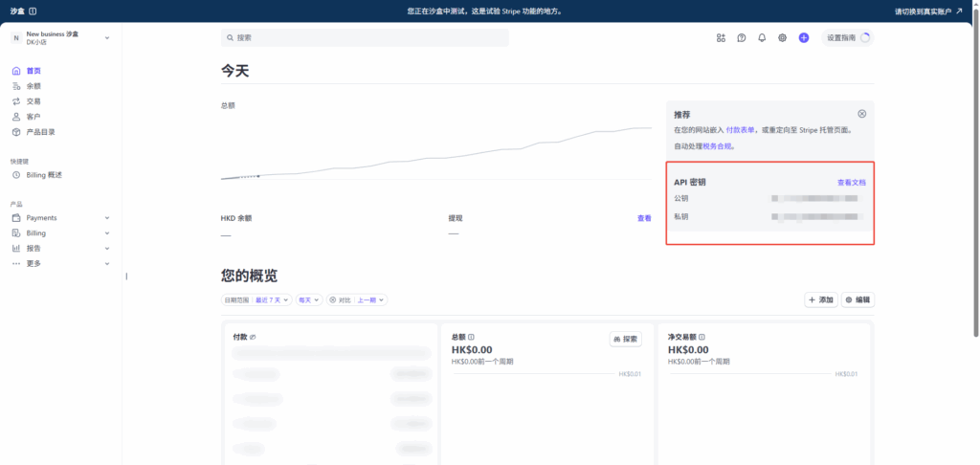The height and width of the screenshot is (465, 980).
Task: Click the info icon next to 沙盒
Action: coord(33,11)
